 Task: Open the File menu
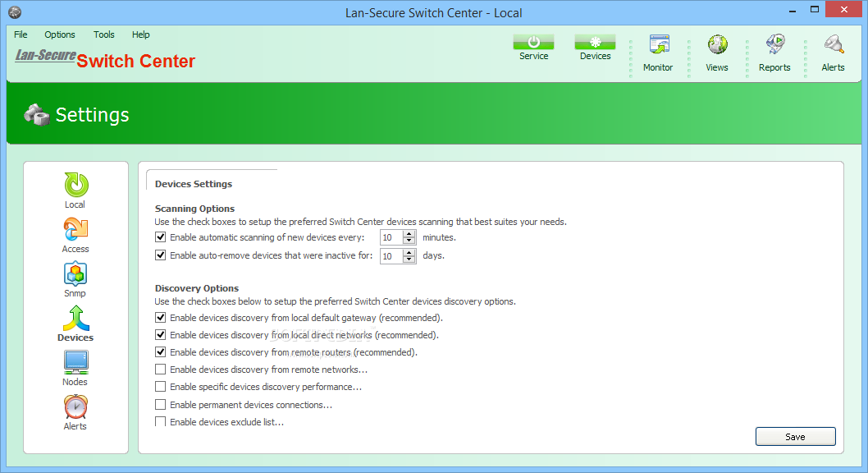tap(21, 34)
